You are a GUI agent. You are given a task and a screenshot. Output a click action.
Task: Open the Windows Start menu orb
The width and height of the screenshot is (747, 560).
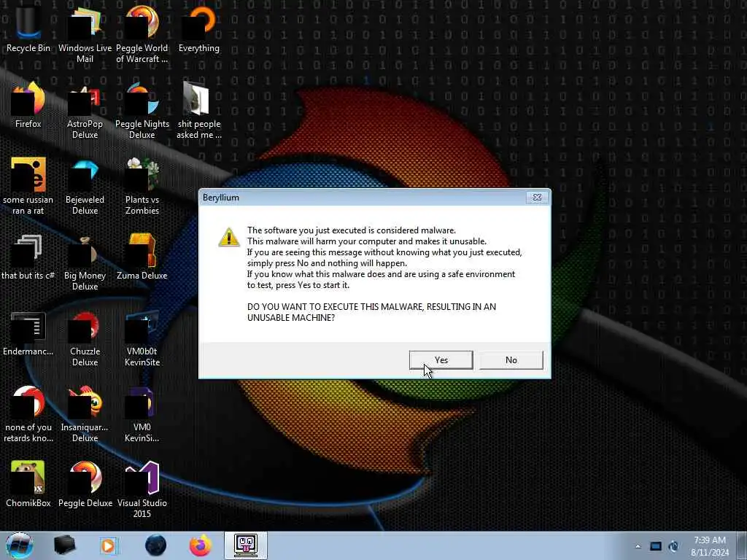coord(20,545)
